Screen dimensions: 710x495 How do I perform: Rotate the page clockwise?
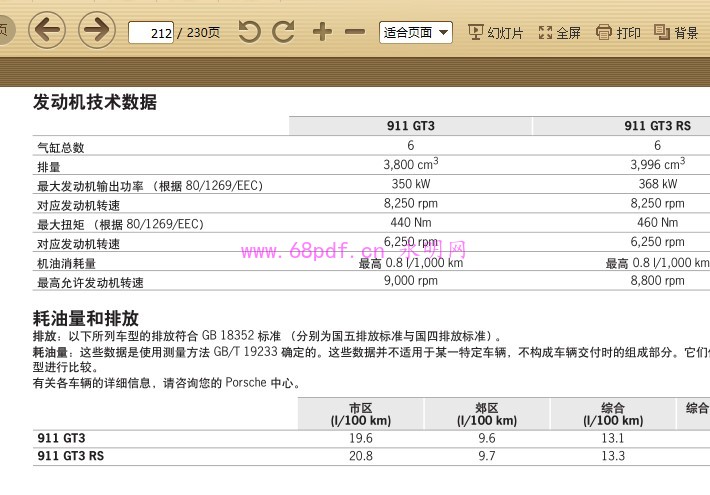point(284,32)
